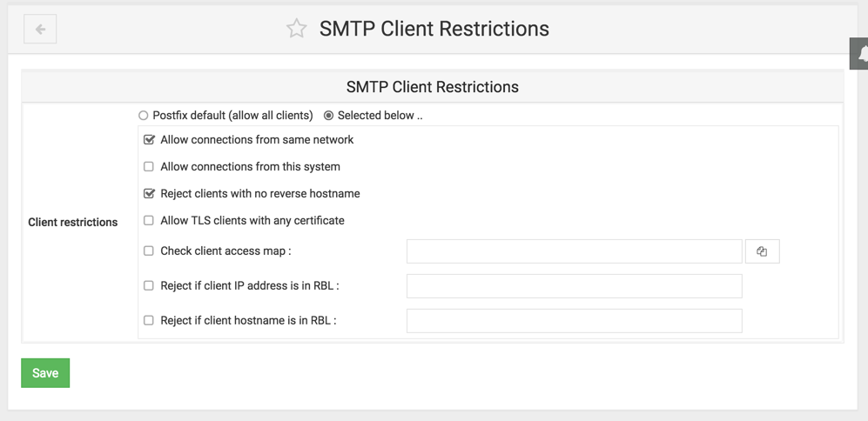Select Postfix default (allow all clients)
The image size is (868, 421).
(x=144, y=116)
